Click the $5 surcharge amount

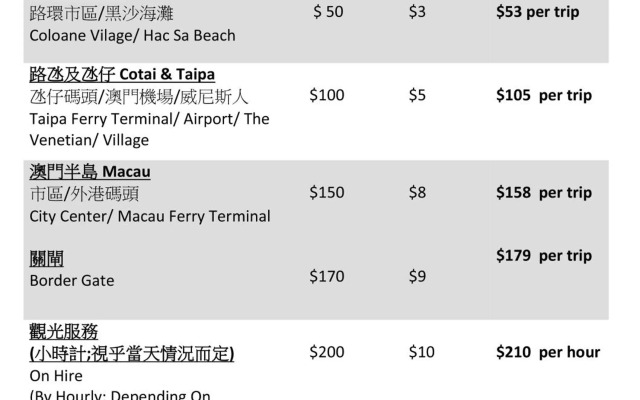(417, 95)
